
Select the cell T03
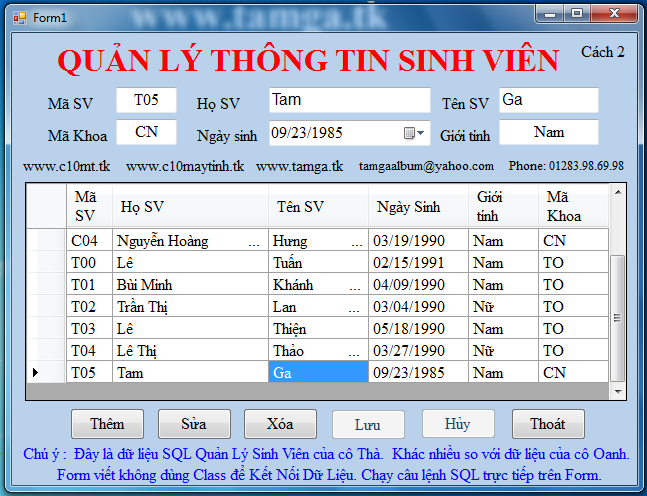point(89,328)
